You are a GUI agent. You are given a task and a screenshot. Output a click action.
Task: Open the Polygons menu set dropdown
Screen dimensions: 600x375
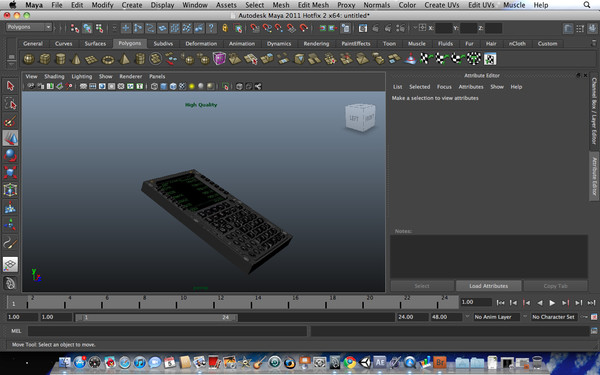(x=29, y=27)
